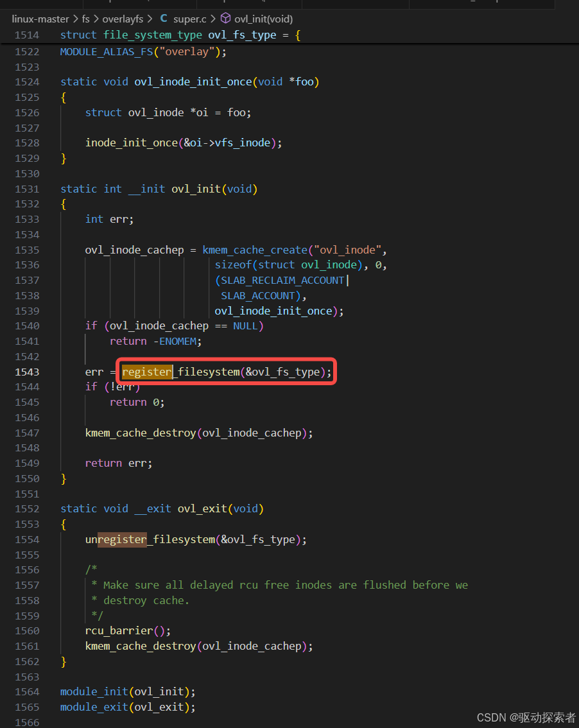
Task: Click SLAB_ACCOUNT macro on line 1538
Action: (x=257, y=296)
